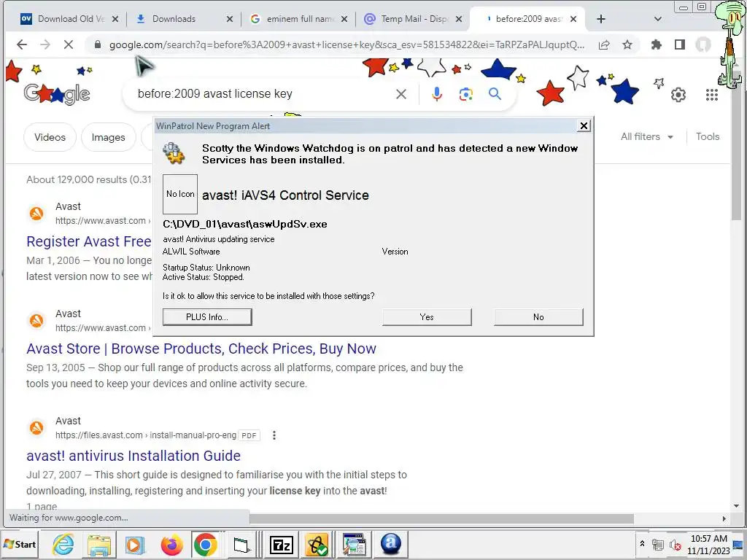Open avast blue ball icon on taskbar

tap(391, 544)
